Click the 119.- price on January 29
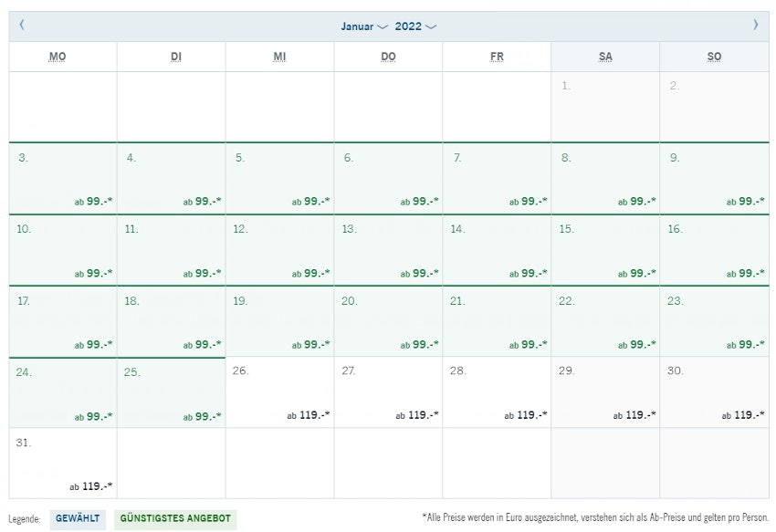Screen dimensions: 776x532 (639, 414)
